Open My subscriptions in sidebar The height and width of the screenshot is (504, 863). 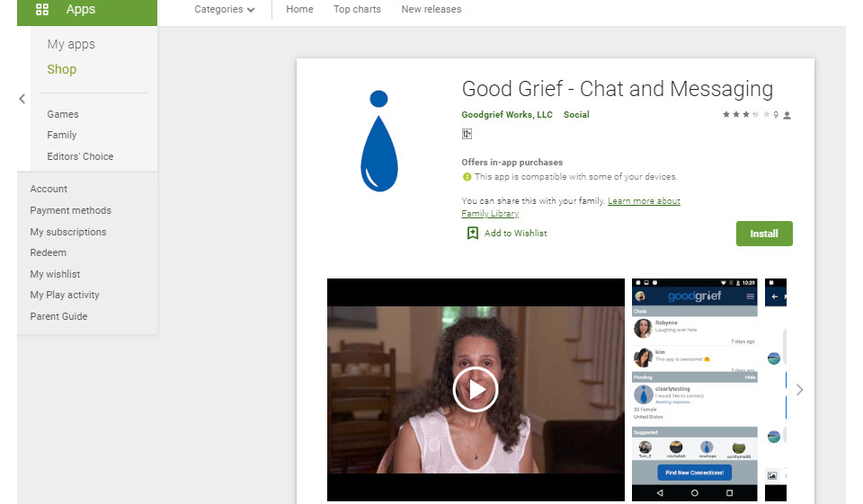click(x=68, y=232)
